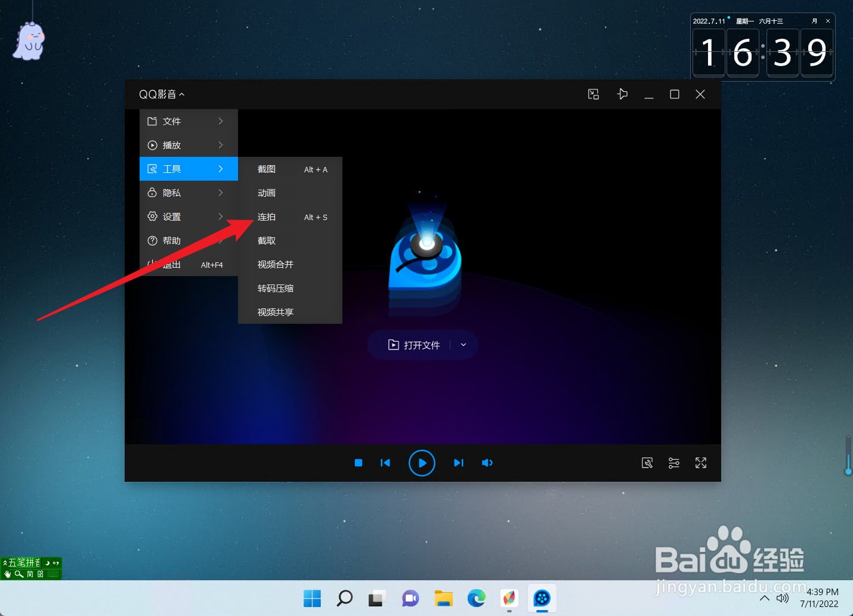The height and width of the screenshot is (616, 853).
Task: Click the magnifier icon on the input method bar
Action: point(19,574)
